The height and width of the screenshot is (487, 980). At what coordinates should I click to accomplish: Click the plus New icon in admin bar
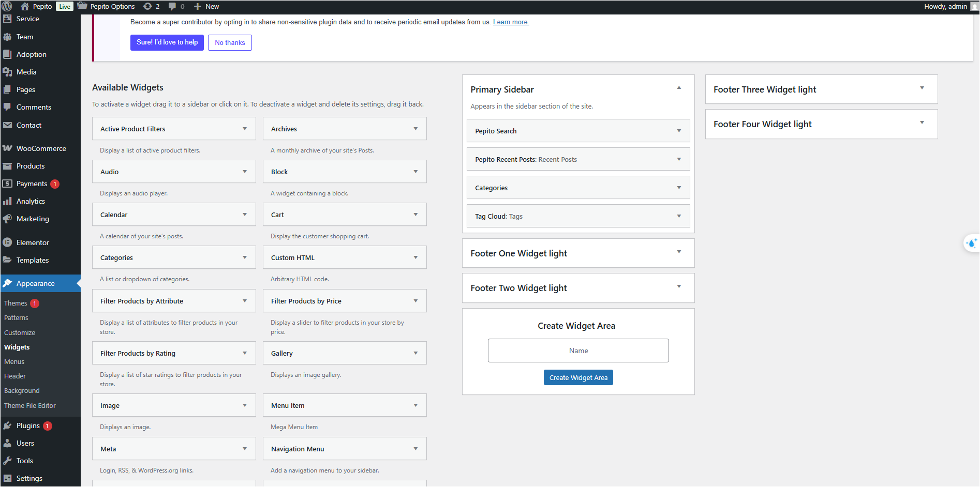click(x=197, y=6)
